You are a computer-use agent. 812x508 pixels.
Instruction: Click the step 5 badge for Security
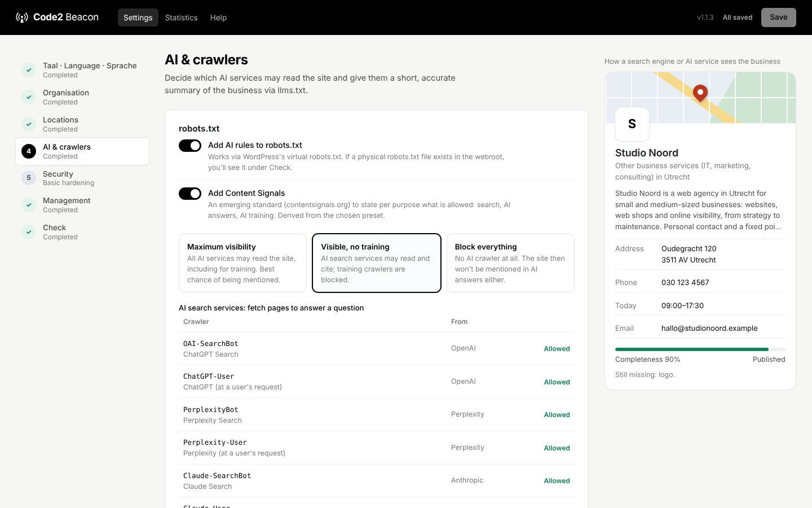click(x=29, y=178)
